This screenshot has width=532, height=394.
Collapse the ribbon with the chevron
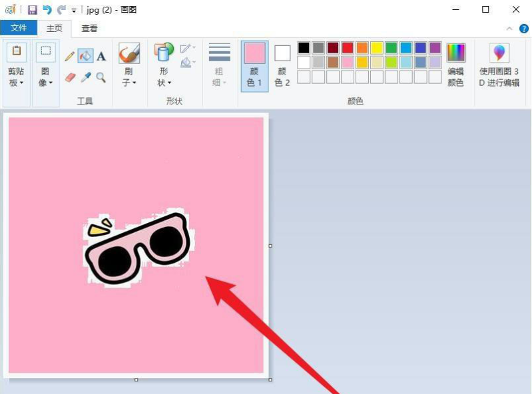coord(509,29)
